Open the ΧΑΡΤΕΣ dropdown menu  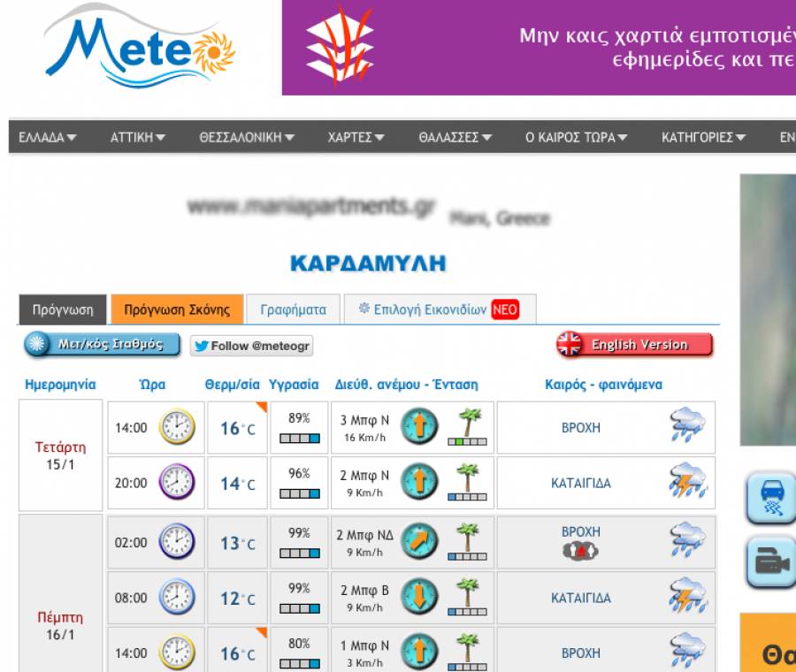point(356,137)
